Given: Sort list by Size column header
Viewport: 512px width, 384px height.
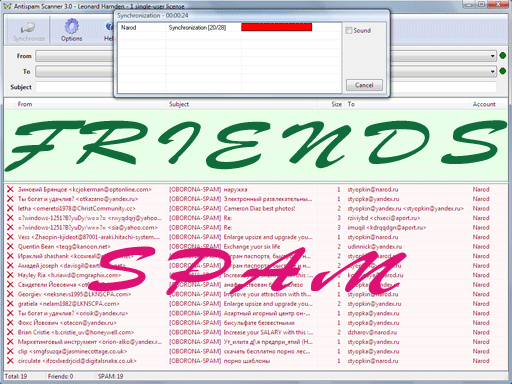Looking at the screenshot, I should [337, 104].
